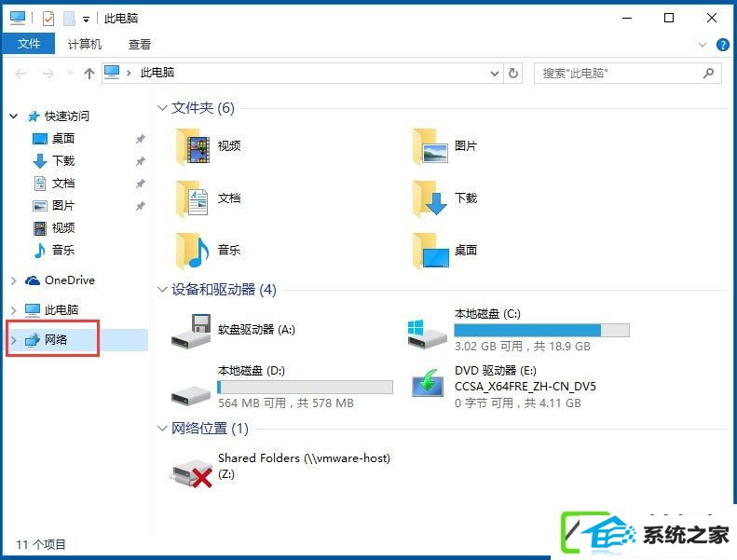Expand the ribbon with the chevron

(703, 45)
